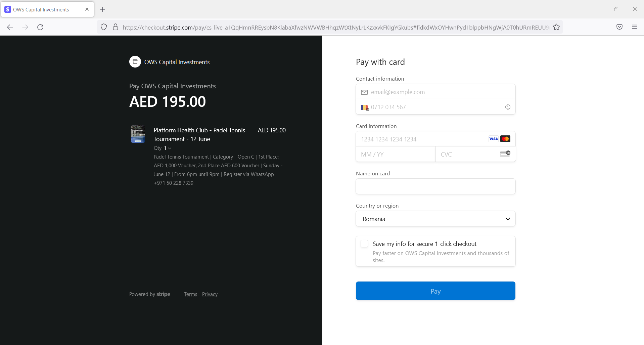
Task: Click the OWS Capital Investments logo
Action: click(x=135, y=61)
